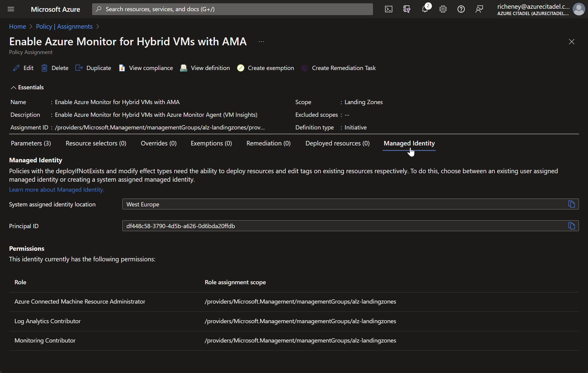Click View compliance
The height and width of the screenshot is (373, 588).
click(146, 68)
